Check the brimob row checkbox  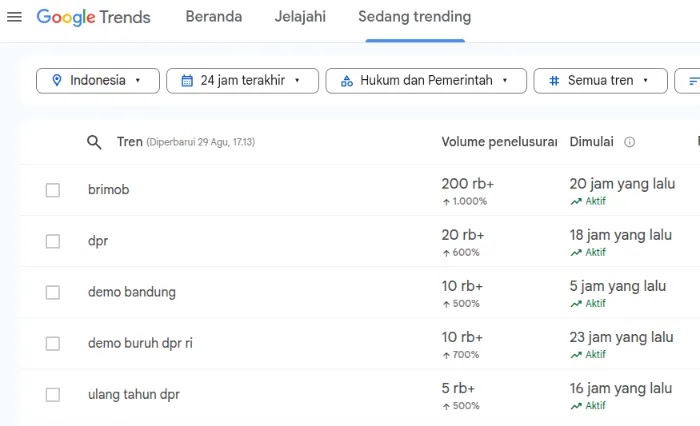pos(53,190)
